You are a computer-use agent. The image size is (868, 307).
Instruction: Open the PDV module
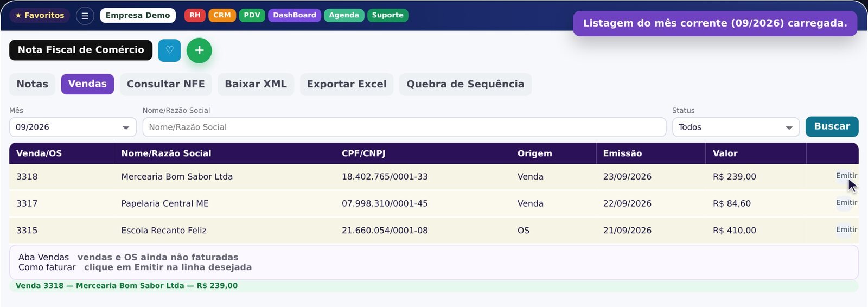252,15
